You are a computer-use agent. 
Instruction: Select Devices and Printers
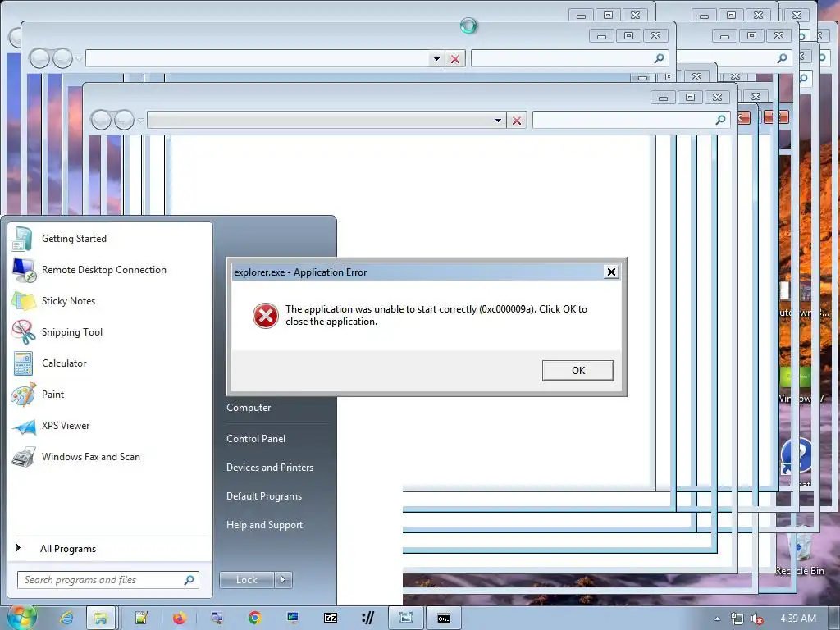coord(269,467)
